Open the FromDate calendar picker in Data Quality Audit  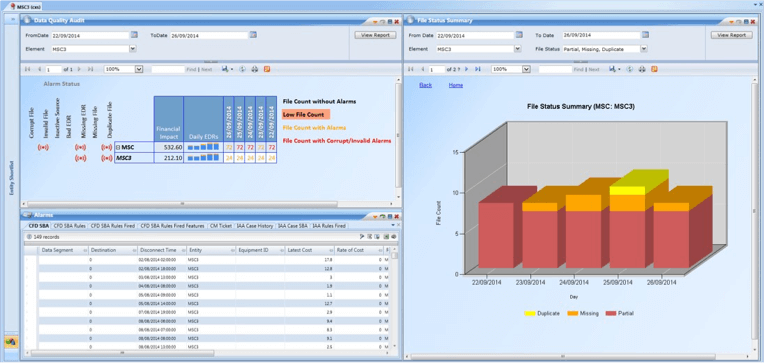coord(134,35)
